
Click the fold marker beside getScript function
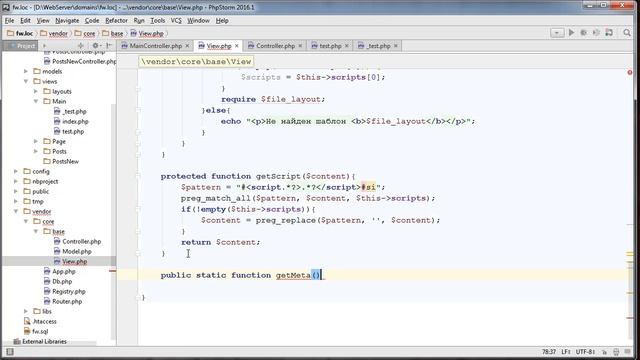pyautogui.click(x=138, y=176)
